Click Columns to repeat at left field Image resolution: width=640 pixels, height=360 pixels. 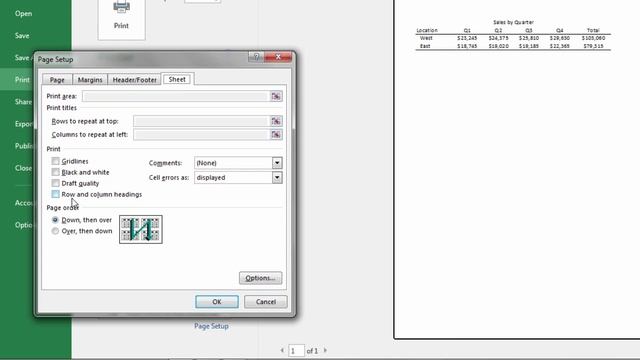tap(201, 135)
